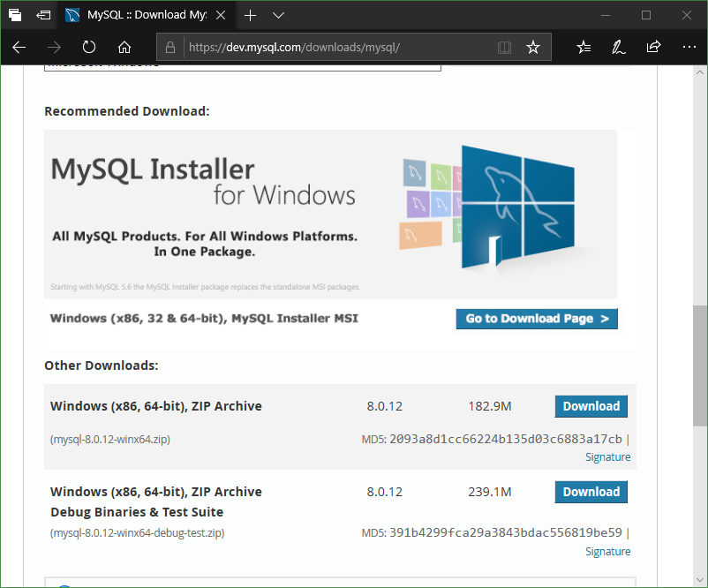Open Signature link for debug-test zip
This screenshot has height=588, width=708.
click(607, 552)
